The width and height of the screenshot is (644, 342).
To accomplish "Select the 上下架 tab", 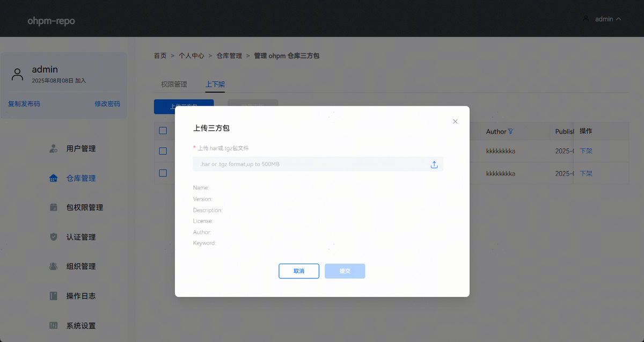I will click(x=215, y=84).
